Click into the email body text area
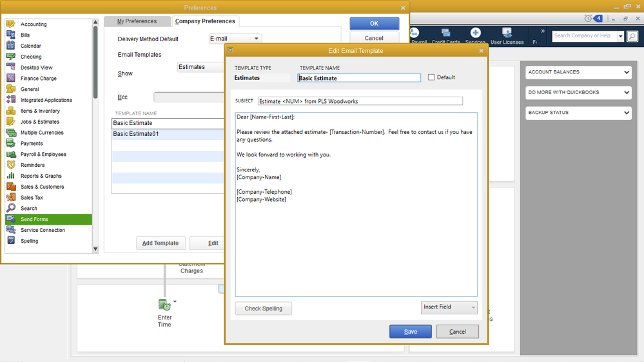This screenshot has height=362, width=644. [x=356, y=204]
